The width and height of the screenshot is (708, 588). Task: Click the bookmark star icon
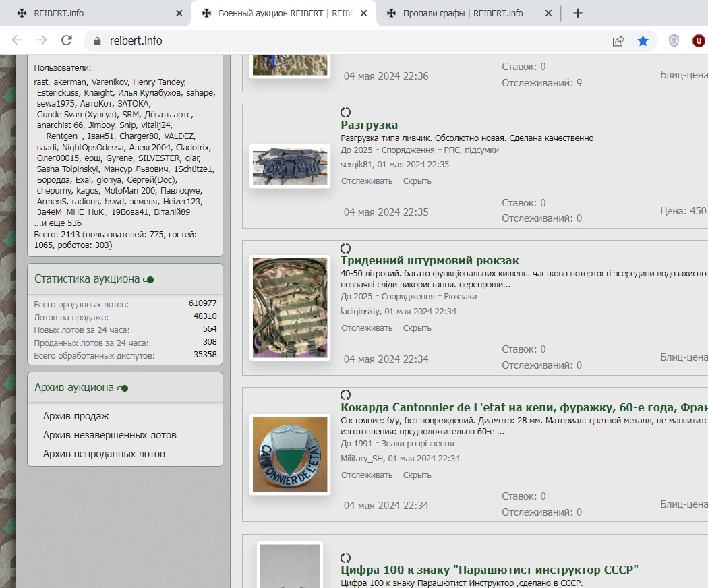pyautogui.click(x=643, y=41)
